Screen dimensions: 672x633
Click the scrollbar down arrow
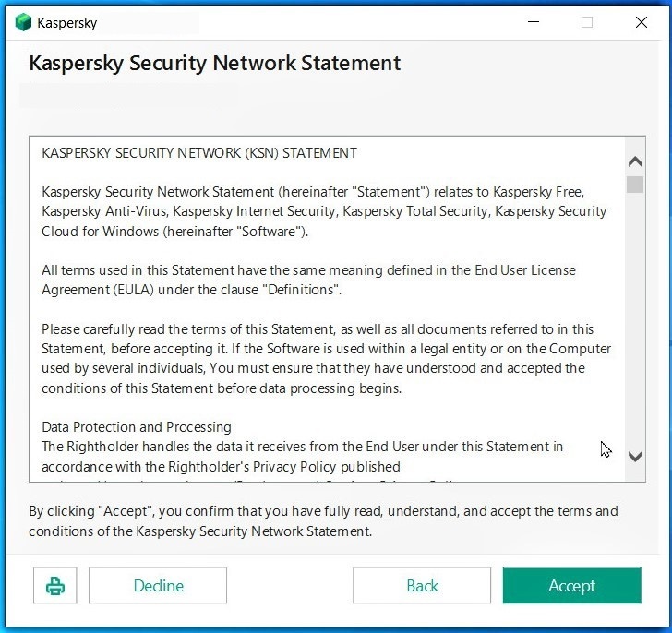point(635,456)
